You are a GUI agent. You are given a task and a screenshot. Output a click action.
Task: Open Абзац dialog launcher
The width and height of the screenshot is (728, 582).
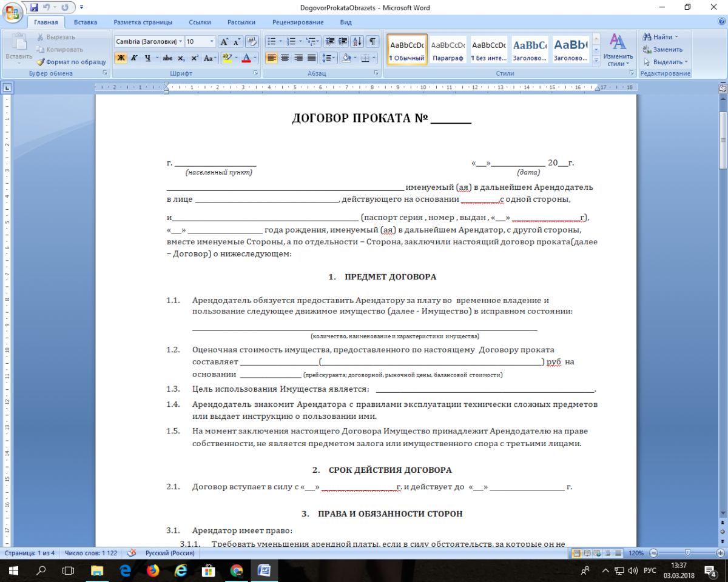click(376, 73)
